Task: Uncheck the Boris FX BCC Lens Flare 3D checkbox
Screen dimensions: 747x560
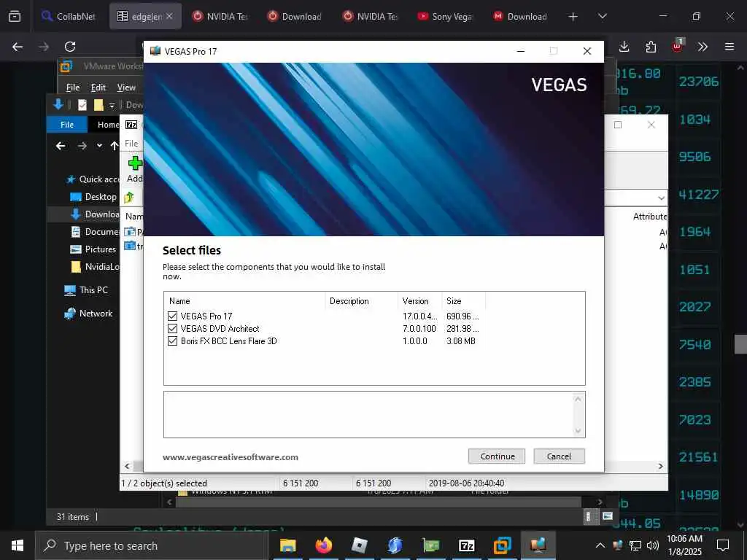Action: pyautogui.click(x=172, y=341)
